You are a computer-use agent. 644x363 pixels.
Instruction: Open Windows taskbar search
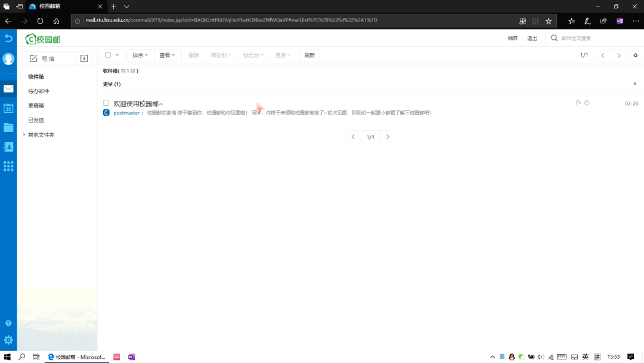[22, 357]
